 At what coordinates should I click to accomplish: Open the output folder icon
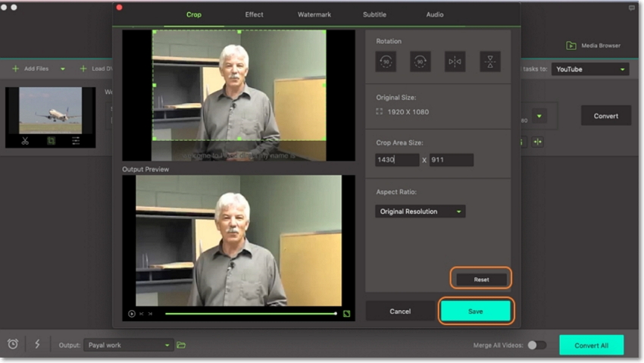pos(181,345)
